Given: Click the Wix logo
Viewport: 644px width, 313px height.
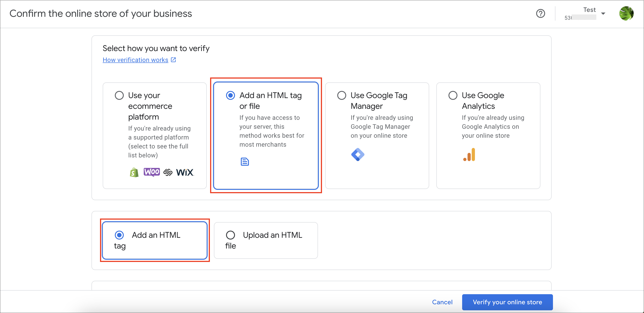Looking at the screenshot, I should click(185, 172).
